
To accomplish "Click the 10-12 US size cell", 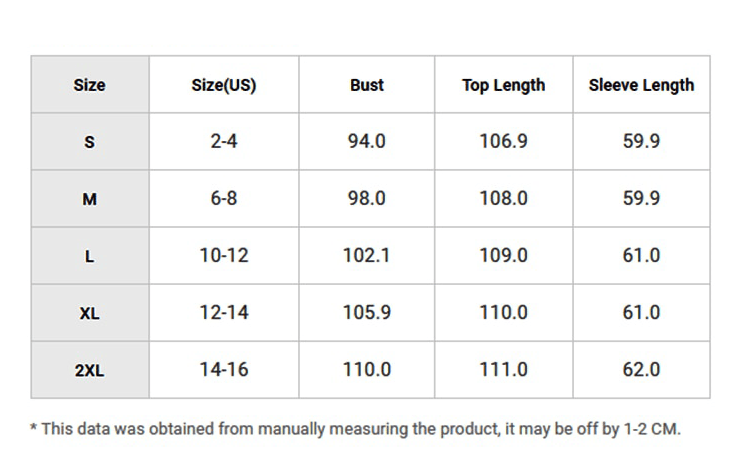I will 224,256.
